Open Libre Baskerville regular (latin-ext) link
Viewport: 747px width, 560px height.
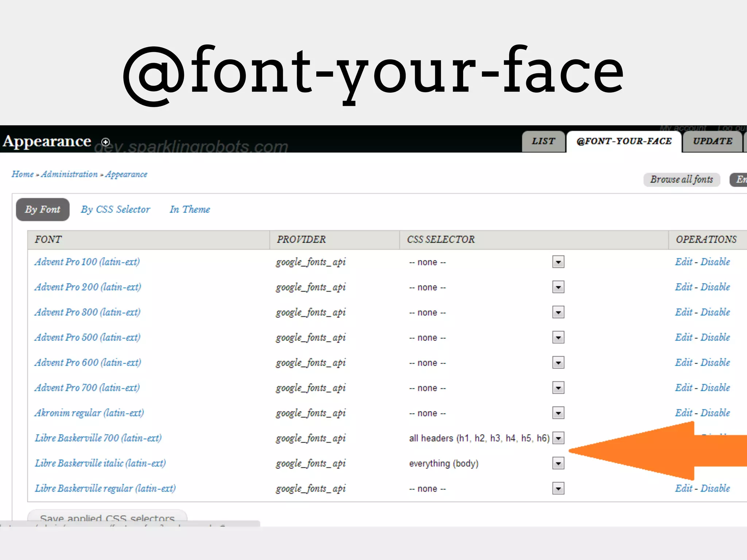(x=105, y=489)
